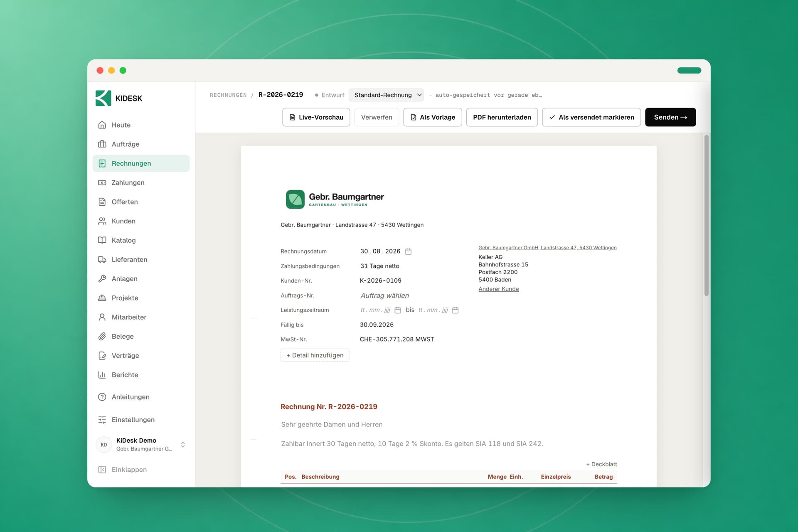The height and width of the screenshot is (532, 798).
Task: Open calendar for Leistungszeitraum start date
Action: point(397,310)
